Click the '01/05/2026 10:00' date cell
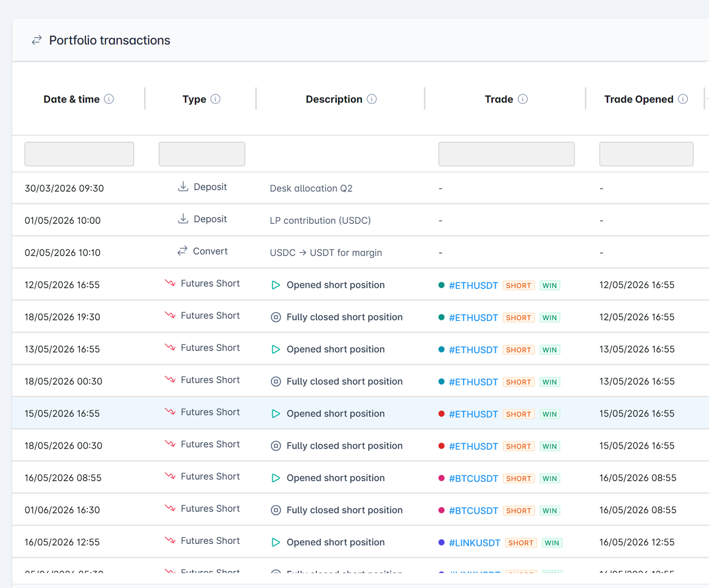This screenshot has width=709, height=588. (63, 220)
